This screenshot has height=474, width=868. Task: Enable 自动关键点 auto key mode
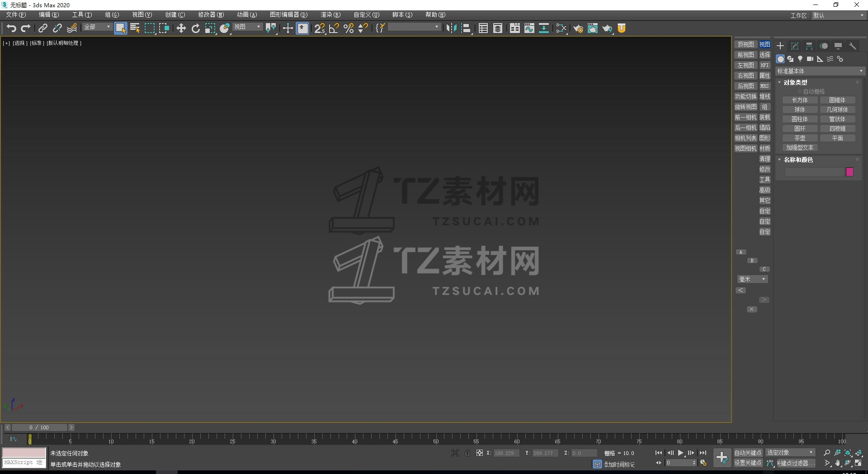coord(748,453)
